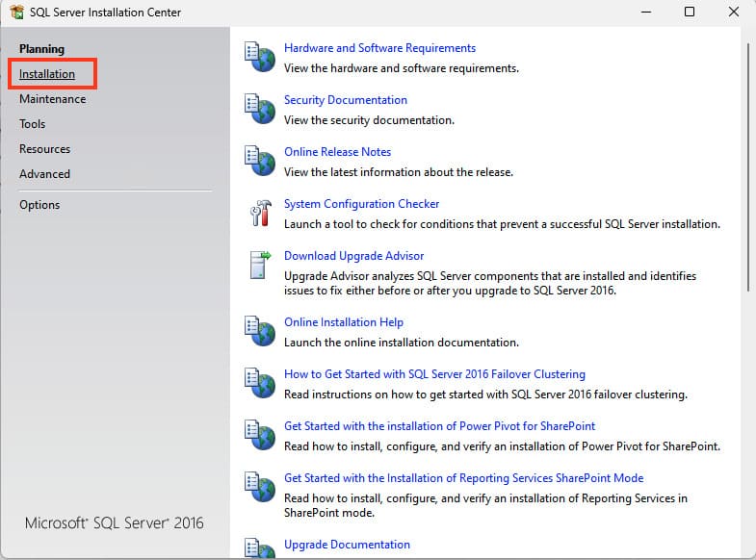Click the SQL Server Installation Center title bar icon
This screenshot has height=560, width=756.
tap(16, 13)
